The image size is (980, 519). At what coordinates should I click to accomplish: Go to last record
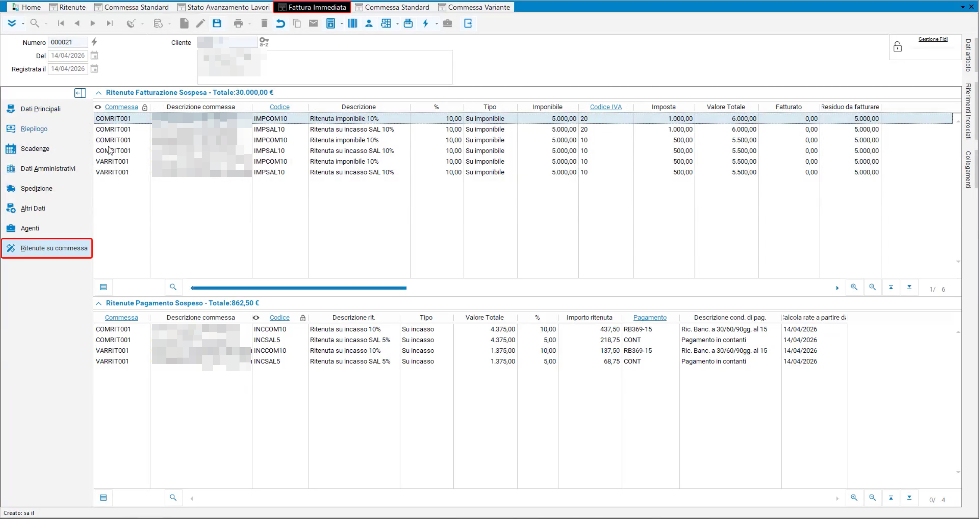click(x=110, y=23)
